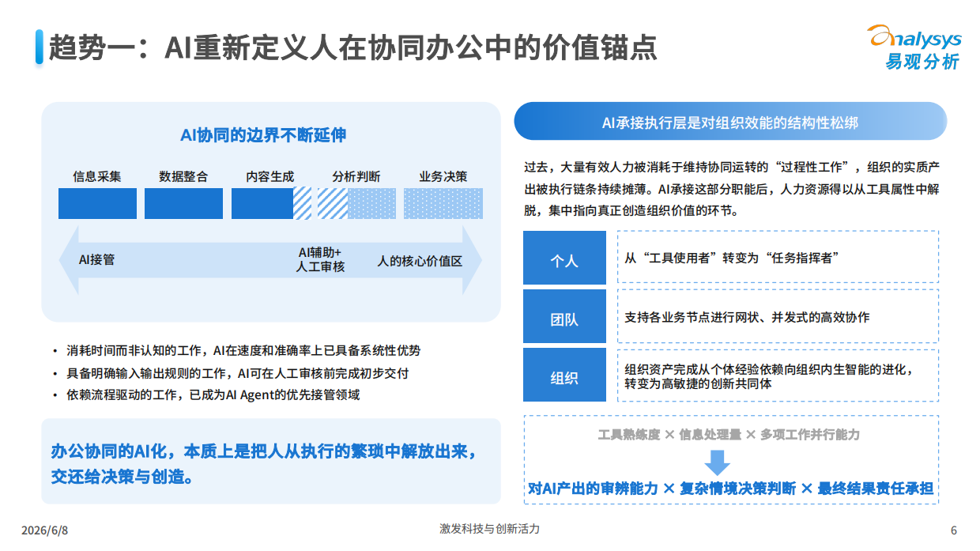This screenshot has width=980, height=551.
Task: Click the AI辅助+人工审核 text
Action: pyautogui.click(x=321, y=259)
